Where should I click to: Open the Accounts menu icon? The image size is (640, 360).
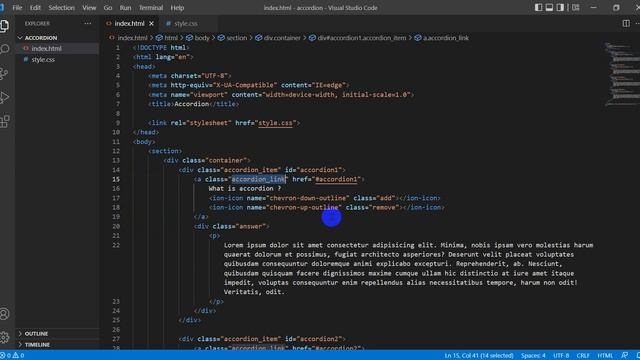[4, 313]
